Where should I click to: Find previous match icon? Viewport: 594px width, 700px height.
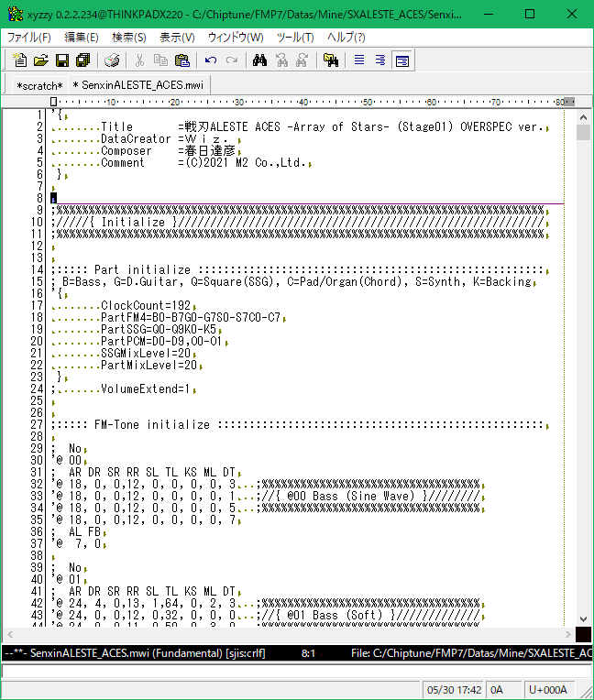click(x=281, y=60)
